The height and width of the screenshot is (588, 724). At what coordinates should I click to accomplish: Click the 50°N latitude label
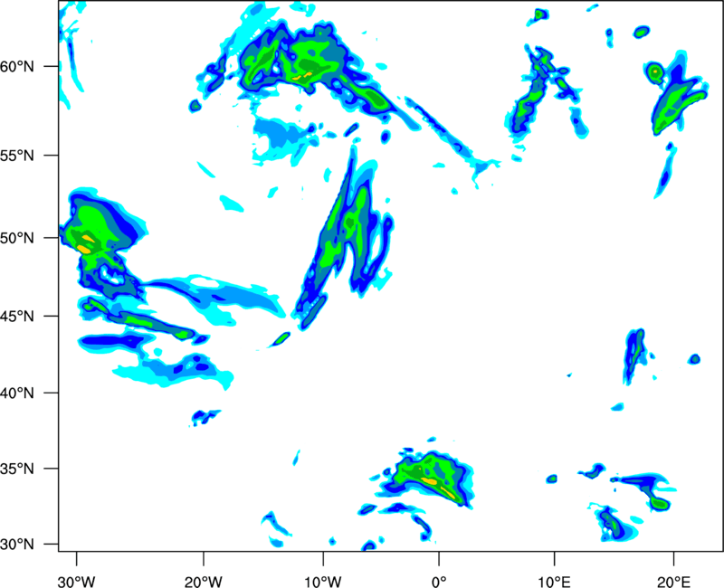17,238
